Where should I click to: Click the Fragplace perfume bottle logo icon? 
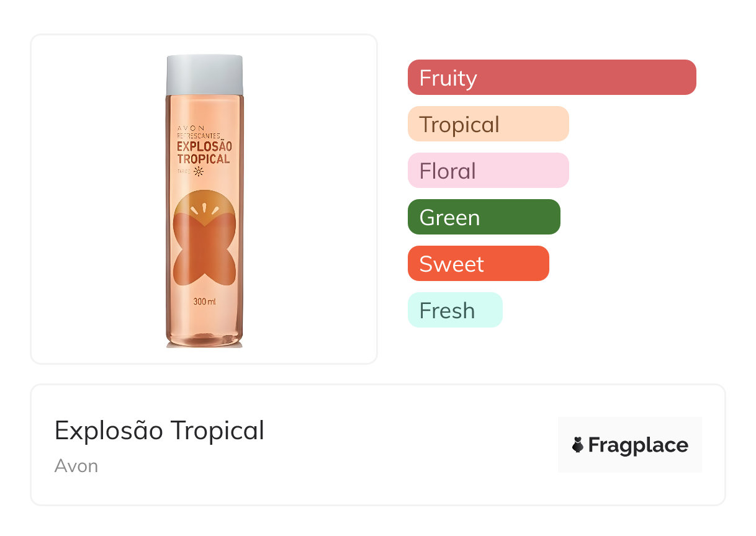pyautogui.click(x=578, y=445)
